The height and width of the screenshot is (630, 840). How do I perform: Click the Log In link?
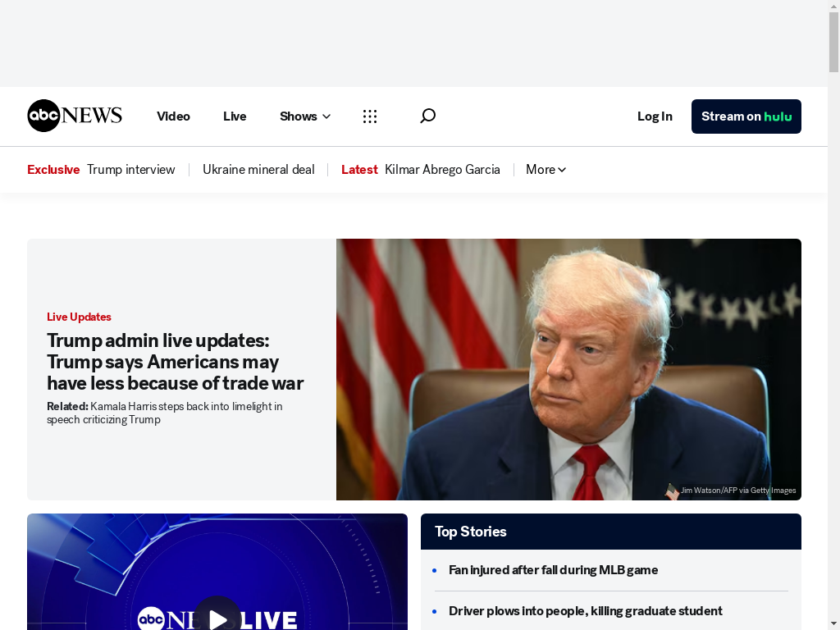(x=655, y=116)
